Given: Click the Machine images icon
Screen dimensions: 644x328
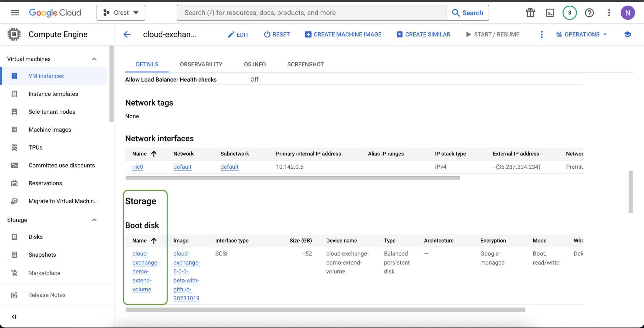Looking at the screenshot, I should tap(14, 130).
